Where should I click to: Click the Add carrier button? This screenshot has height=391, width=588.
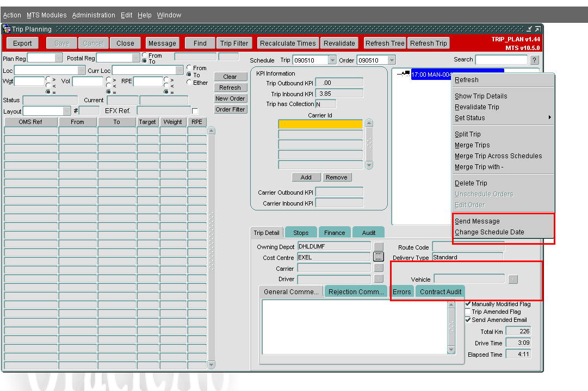pyautogui.click(x=306, y=177)
